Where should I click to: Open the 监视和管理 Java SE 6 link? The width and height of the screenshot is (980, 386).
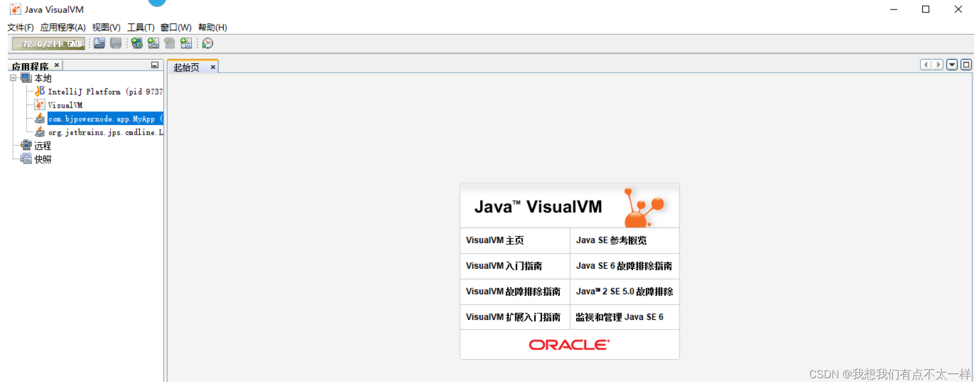pos(619,317)
